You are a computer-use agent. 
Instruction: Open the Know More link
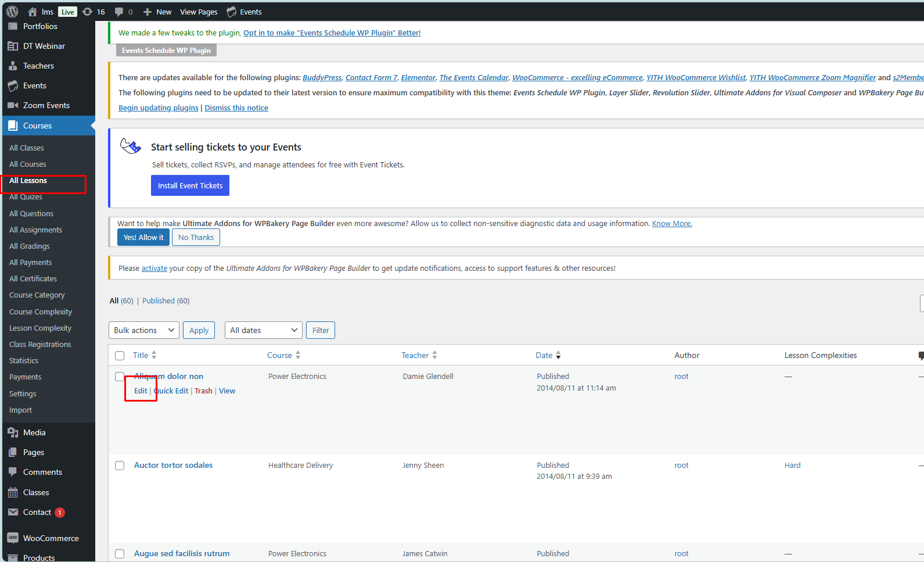[672, 224]
